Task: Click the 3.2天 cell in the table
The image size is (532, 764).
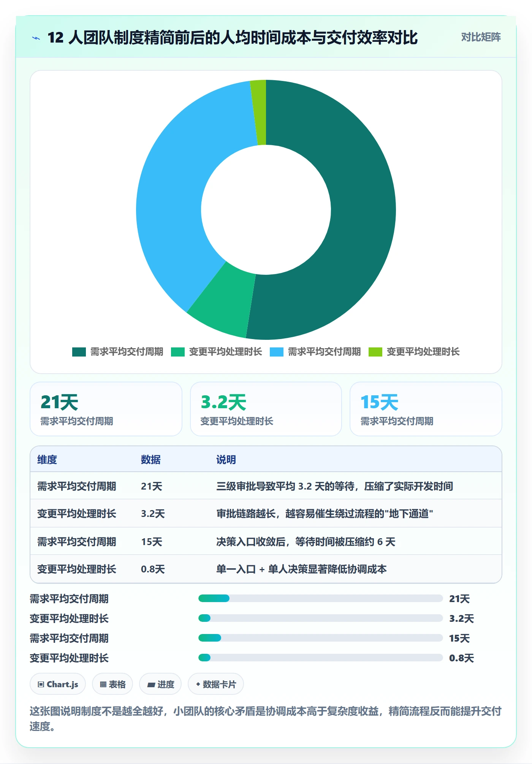Action: 153,514
